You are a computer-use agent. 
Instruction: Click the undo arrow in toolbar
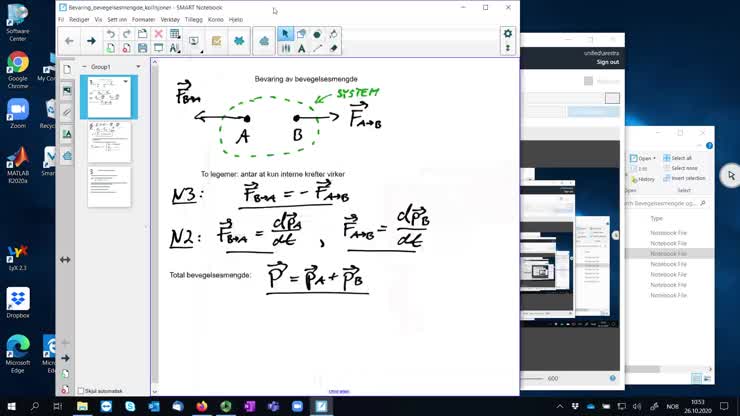[x=110, y=34]
